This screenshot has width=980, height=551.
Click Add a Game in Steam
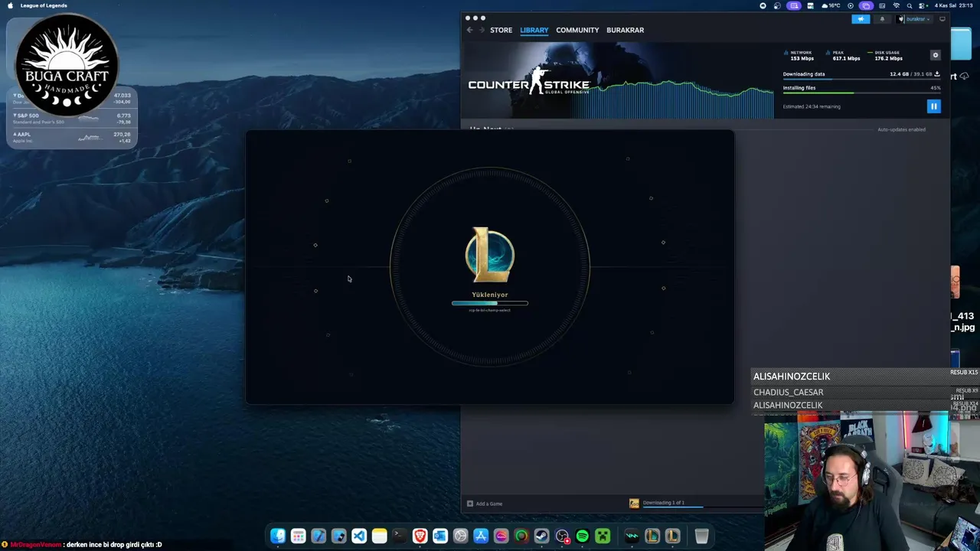click(x=485, y=504)
